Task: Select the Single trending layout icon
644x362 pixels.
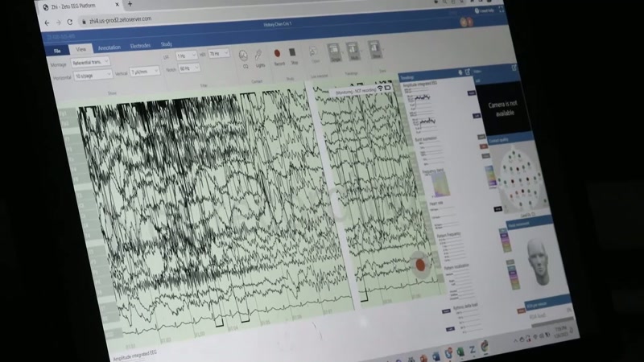Action: tap(333, 51)
